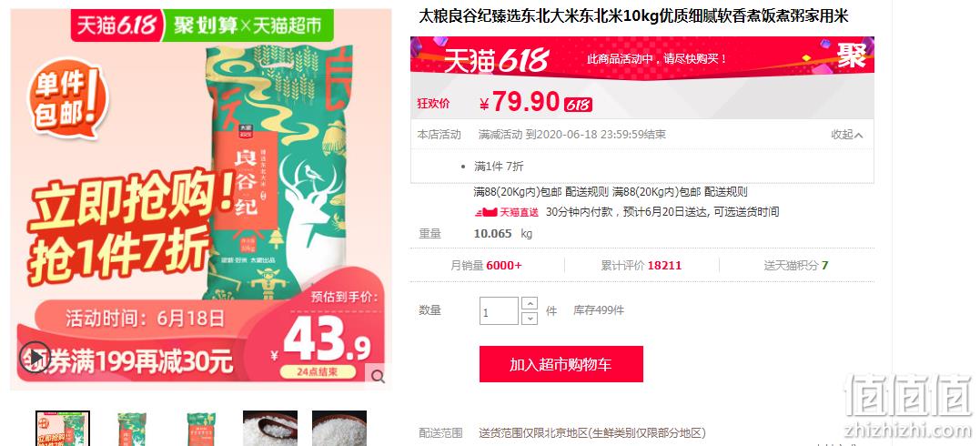Screen dimensions: 980x446
Task: Click the 618 badge next to price
Action: (578, 105)
